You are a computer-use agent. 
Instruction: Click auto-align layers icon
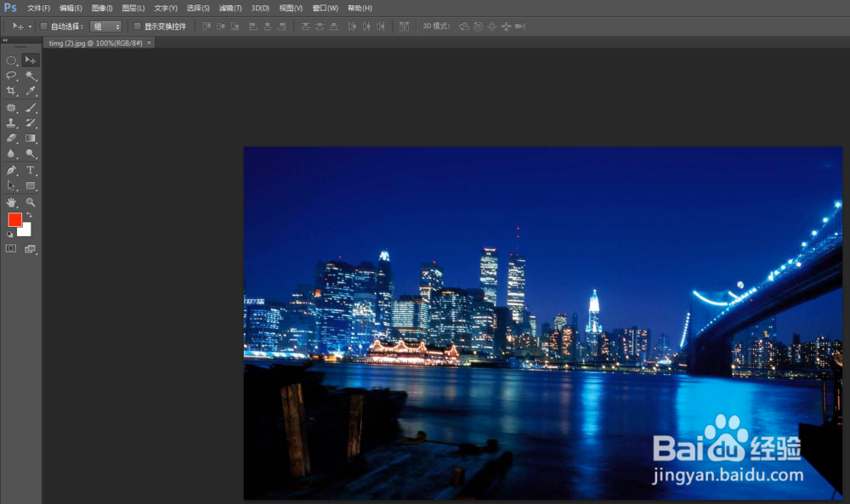[x=404, y=26]
